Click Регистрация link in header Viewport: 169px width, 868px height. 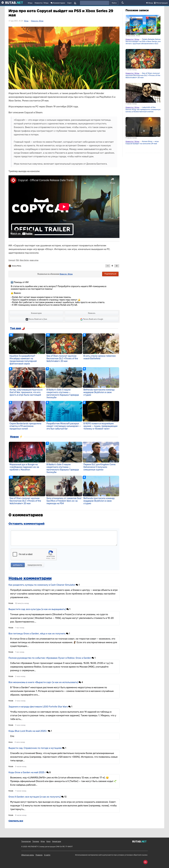pos(161,3)
